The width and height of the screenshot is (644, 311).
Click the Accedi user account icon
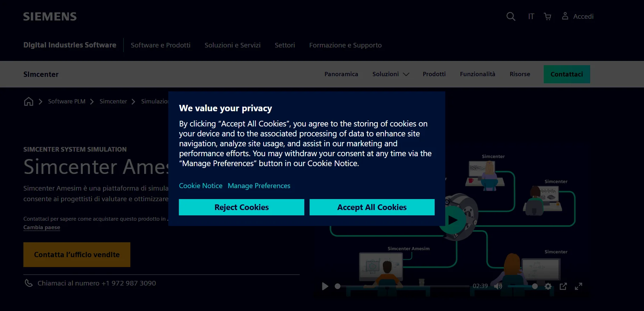[x=565, y=16]
